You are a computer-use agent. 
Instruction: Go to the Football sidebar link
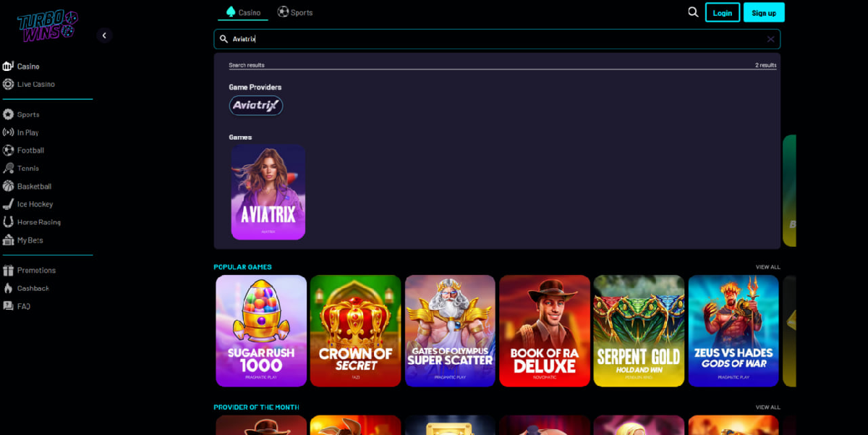[31, 151]
